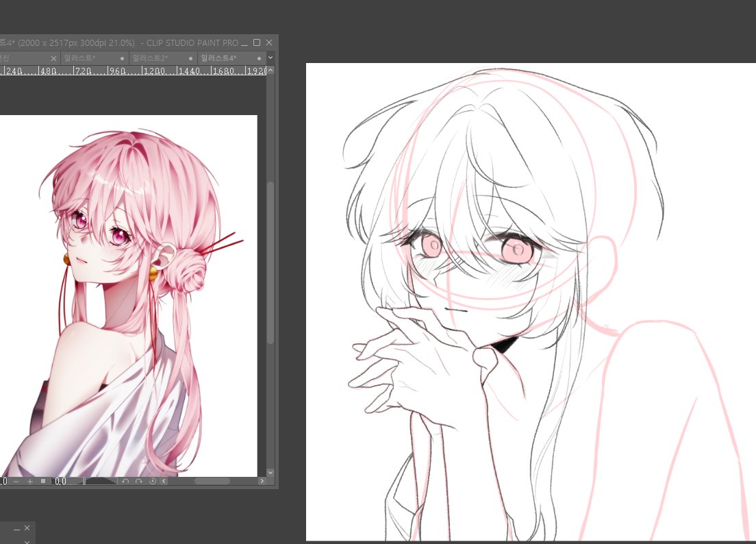Click horizontal scrollbar right arrow
The height and width of the screenshot is (544, 756).
[262, 481]
